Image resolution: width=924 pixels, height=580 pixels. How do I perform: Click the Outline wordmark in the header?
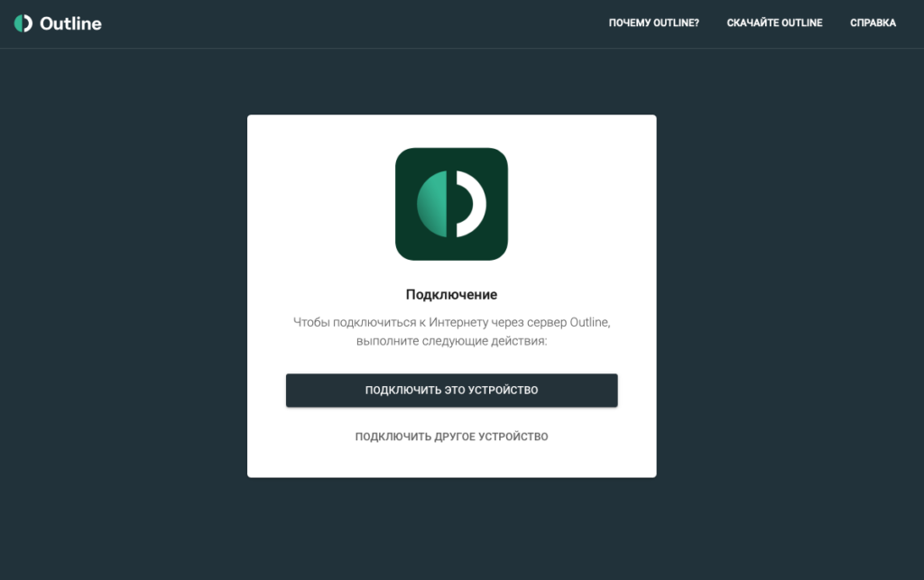click(70, 23)
